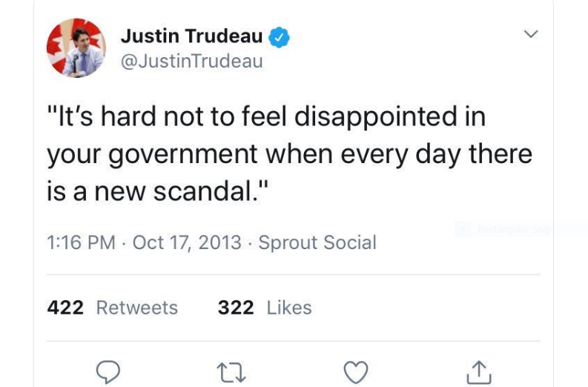Click the 1:16 PM time text
Screen dimensions: 588x387
tap(82, 242)
